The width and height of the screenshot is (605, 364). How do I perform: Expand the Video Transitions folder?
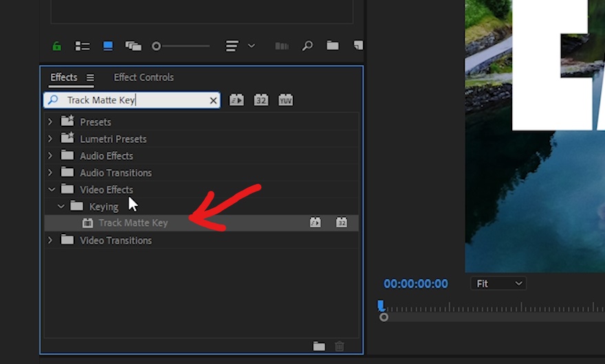pyautogui.click(x=50, y=240)
